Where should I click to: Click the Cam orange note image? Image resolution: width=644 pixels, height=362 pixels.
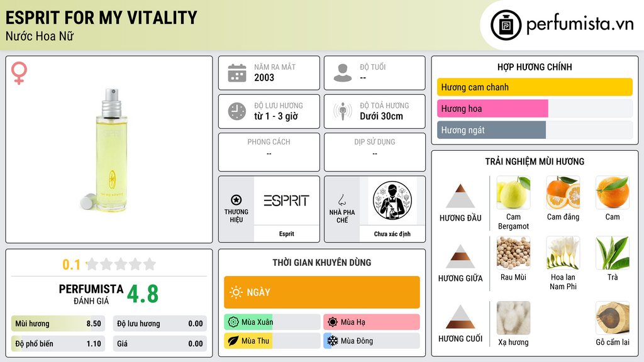tap(613, 192)
